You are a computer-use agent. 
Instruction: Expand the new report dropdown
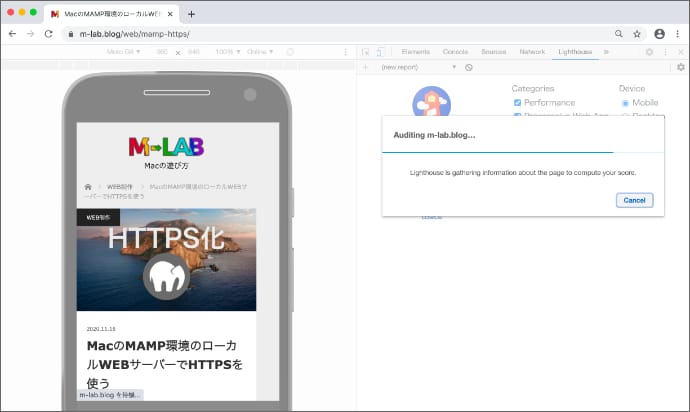pos(419,67)
